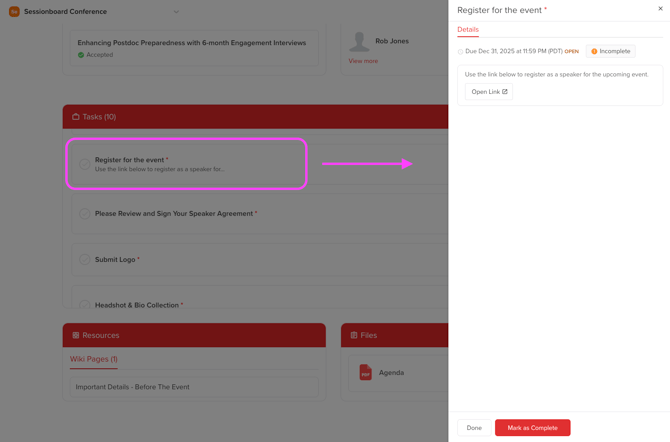
Task: Select the Details tab
Action: point(468,30)
